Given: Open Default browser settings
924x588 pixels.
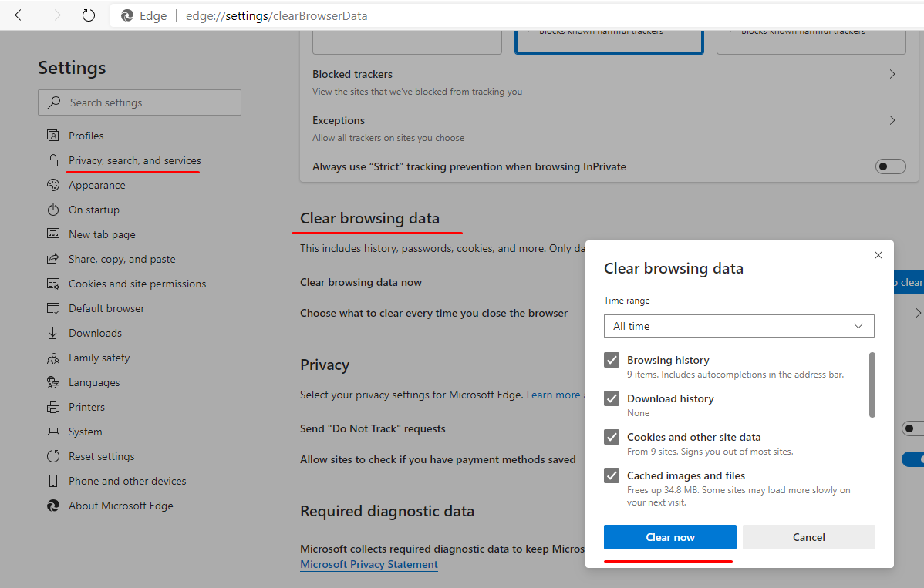Looking at the screenshot, I should (x=106, y=308).
